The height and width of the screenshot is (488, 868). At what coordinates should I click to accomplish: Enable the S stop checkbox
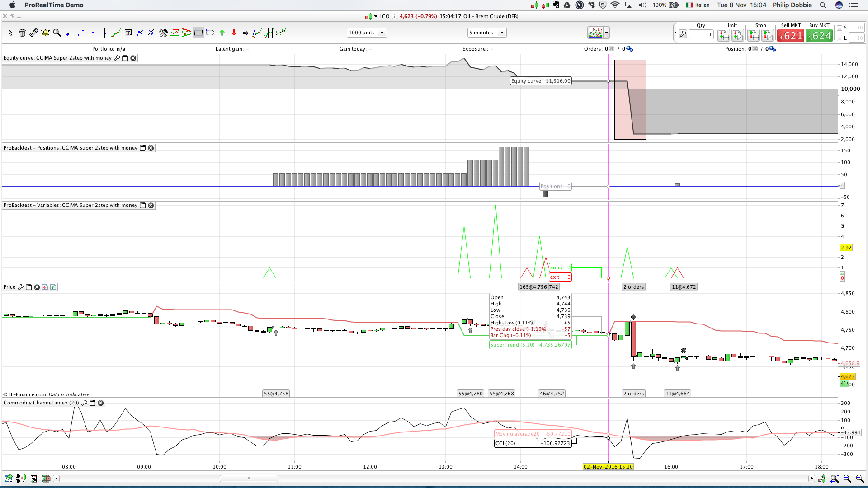click(840, 28)
